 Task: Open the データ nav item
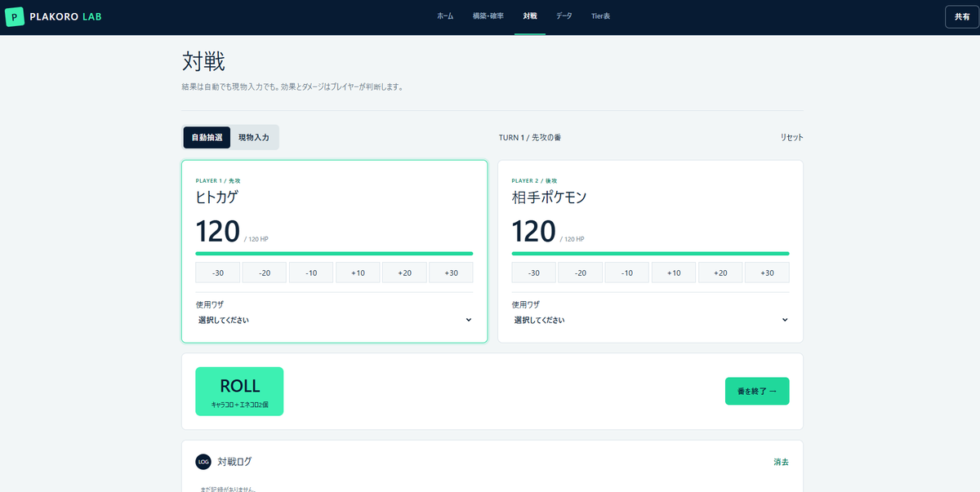(x=564, y=16)
